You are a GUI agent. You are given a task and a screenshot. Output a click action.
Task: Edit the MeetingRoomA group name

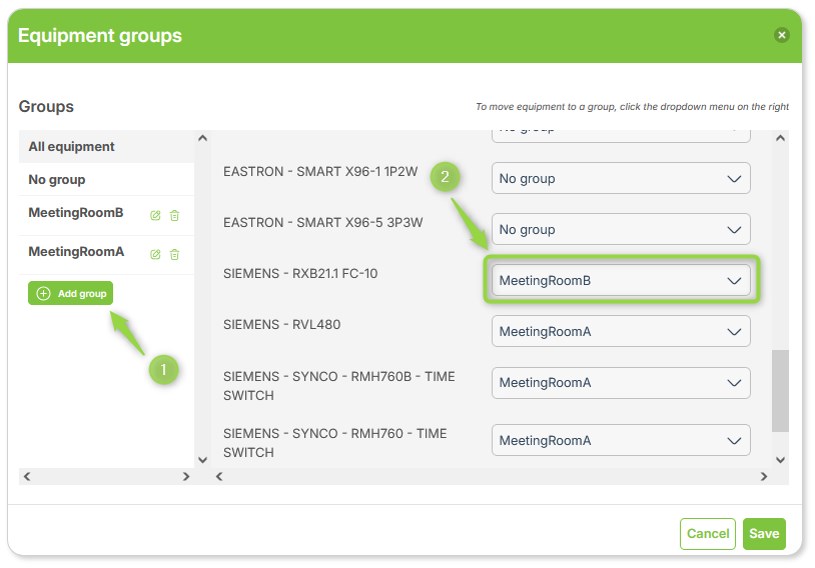(155, 254)
